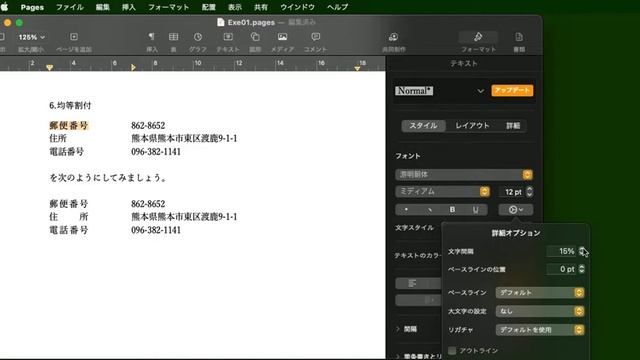Click the 図形 (Shape) toolbar icon

[x=255, y=37]
